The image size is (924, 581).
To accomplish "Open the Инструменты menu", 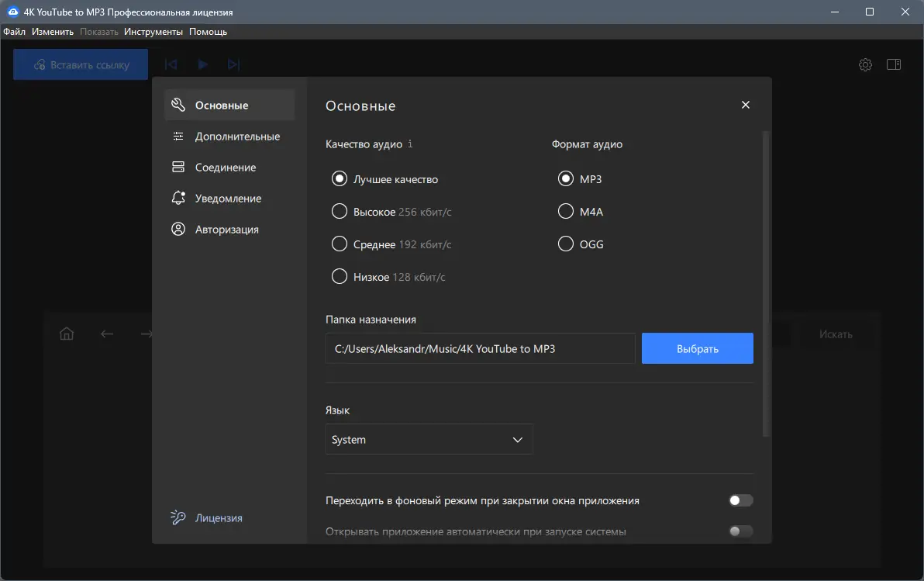I will 153,32.
